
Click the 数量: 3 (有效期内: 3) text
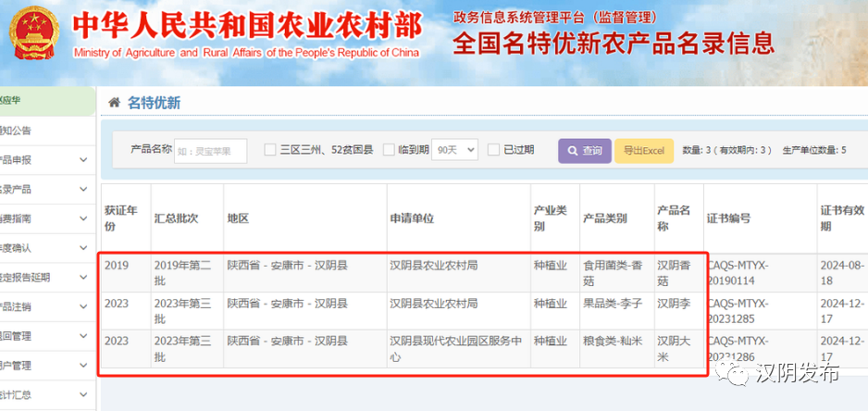726,150
